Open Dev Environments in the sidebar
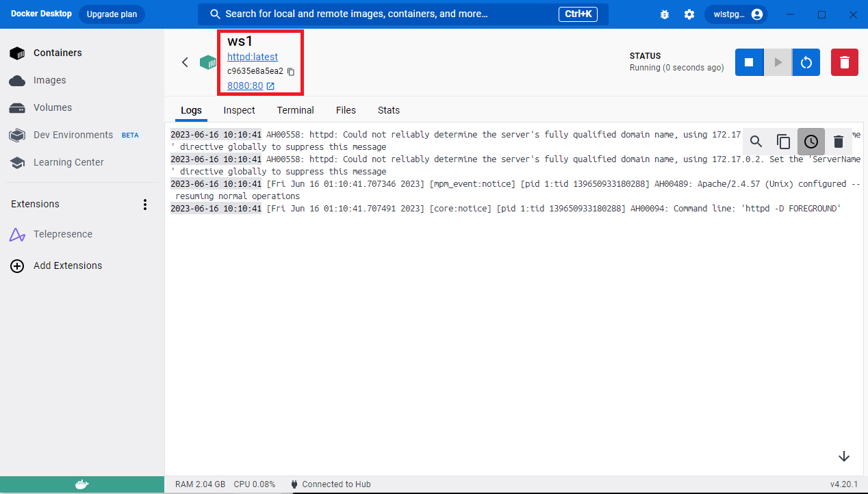Viewport: 868px width, 494px height. click(82, 135)
